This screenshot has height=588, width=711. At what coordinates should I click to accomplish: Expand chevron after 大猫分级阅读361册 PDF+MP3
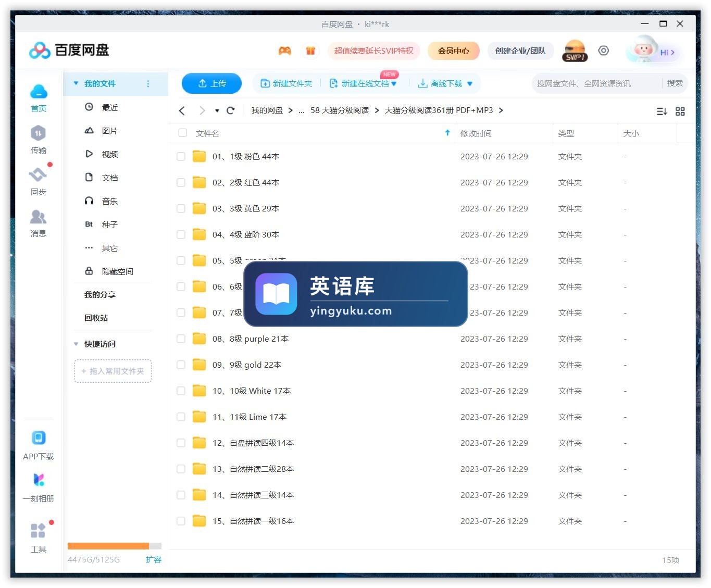click(x=501, y=110)
